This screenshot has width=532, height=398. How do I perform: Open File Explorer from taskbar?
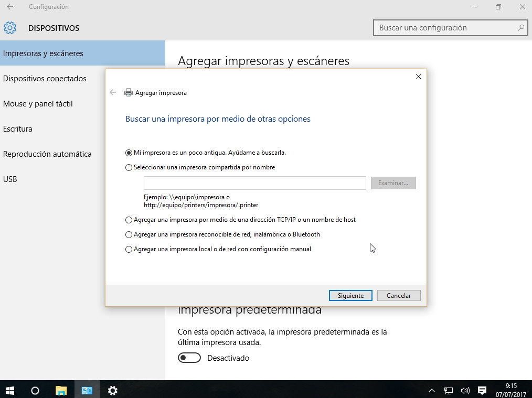click(x=61, y=390)
